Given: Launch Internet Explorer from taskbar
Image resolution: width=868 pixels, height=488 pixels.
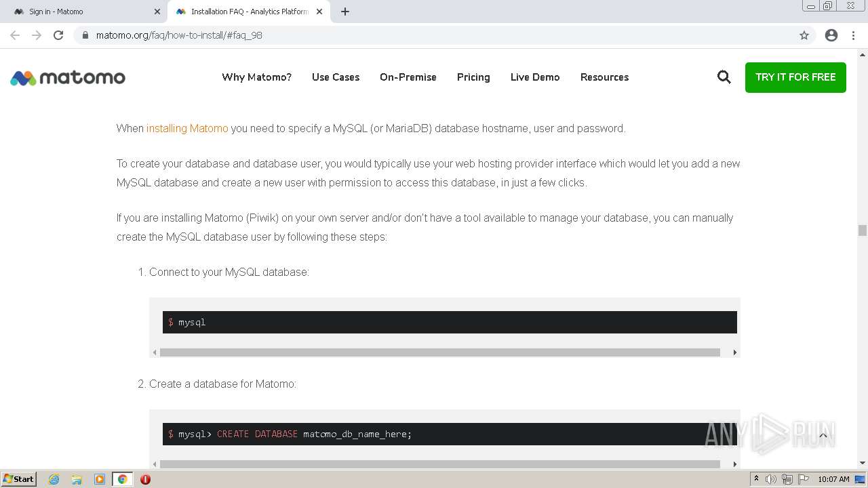Looking at the screenshot, I should [x=54, y=479].
